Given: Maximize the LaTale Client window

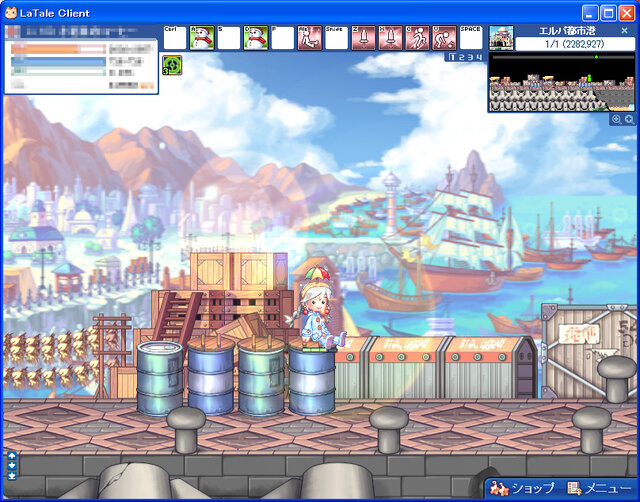Looking at the screenshot, I should (608, 13).
